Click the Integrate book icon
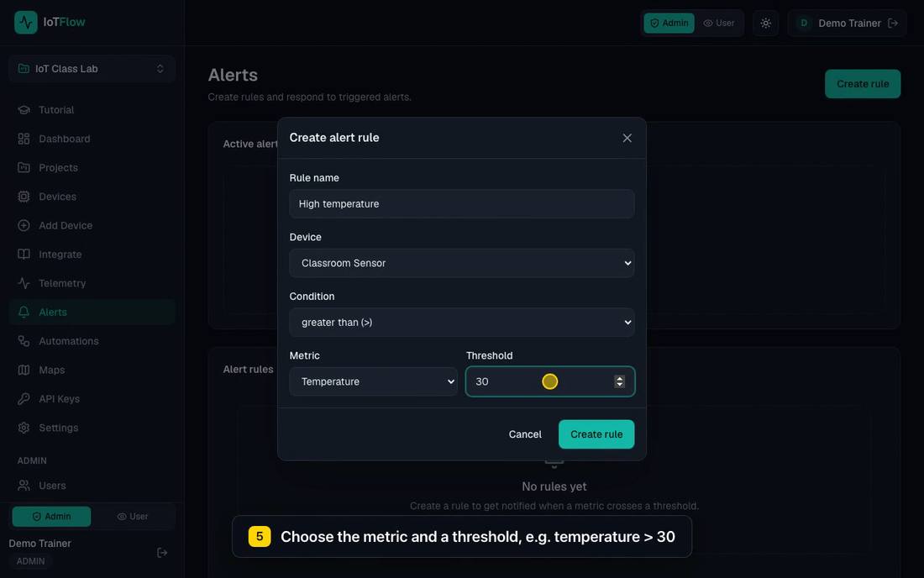The height and width of the screenshot is (578, 924). [x=24, y=255]
